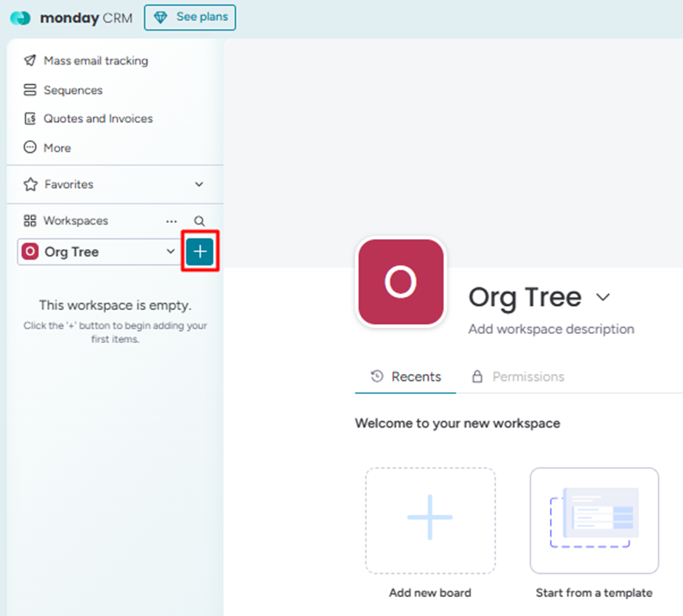Expand the Favorites section chevron
683x616 pixels.
coord(199,185)
